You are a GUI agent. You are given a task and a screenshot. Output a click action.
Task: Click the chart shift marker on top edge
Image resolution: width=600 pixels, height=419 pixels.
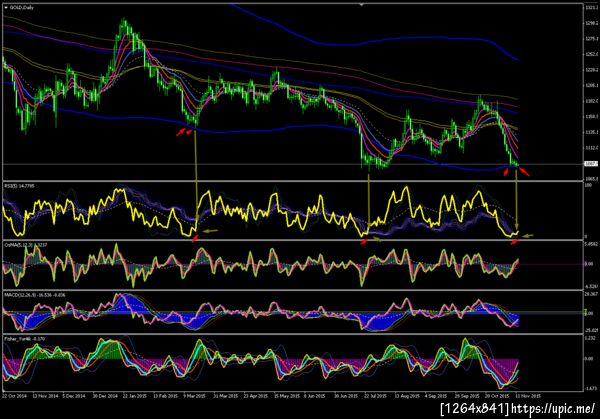coord(361,5)
